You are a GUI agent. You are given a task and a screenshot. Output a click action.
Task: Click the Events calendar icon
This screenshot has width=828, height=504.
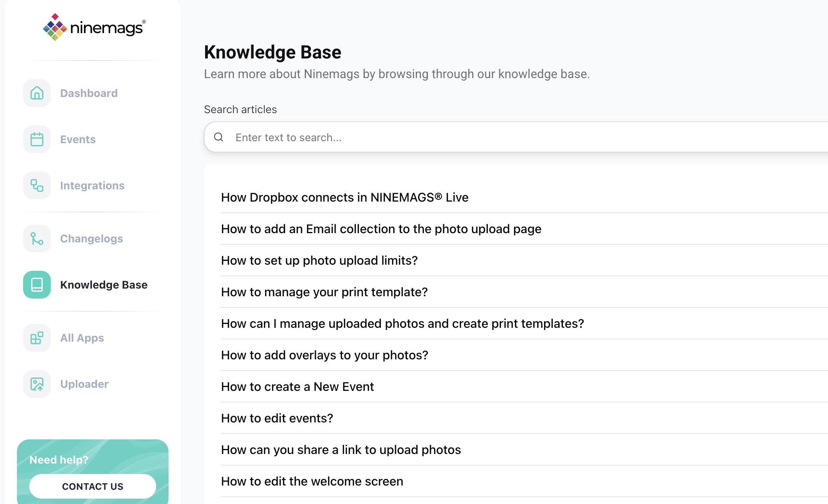(37, 139)
